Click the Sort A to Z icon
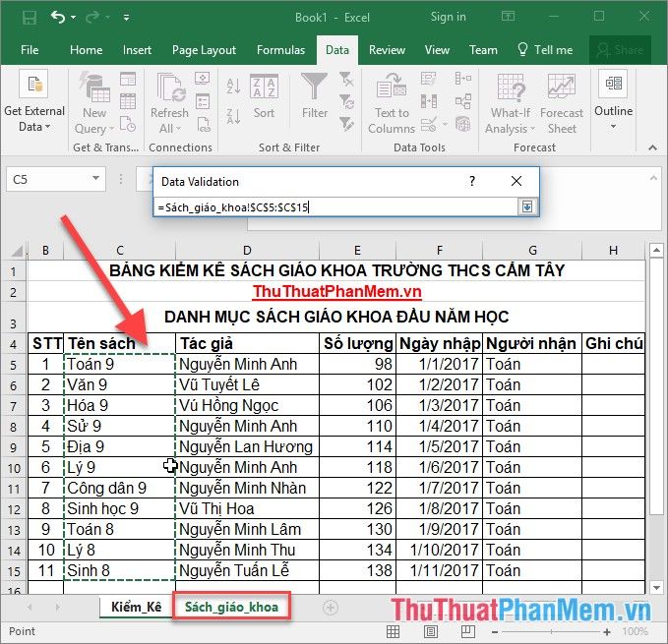 coord(233,86)
